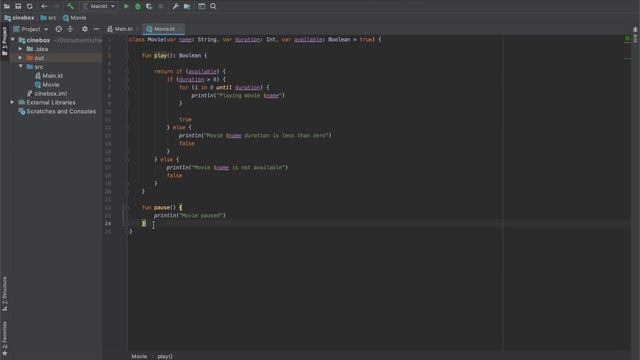Start debugging with the green bug icon
The height and width of the screenshot is (360, 640).
point(138,6)
